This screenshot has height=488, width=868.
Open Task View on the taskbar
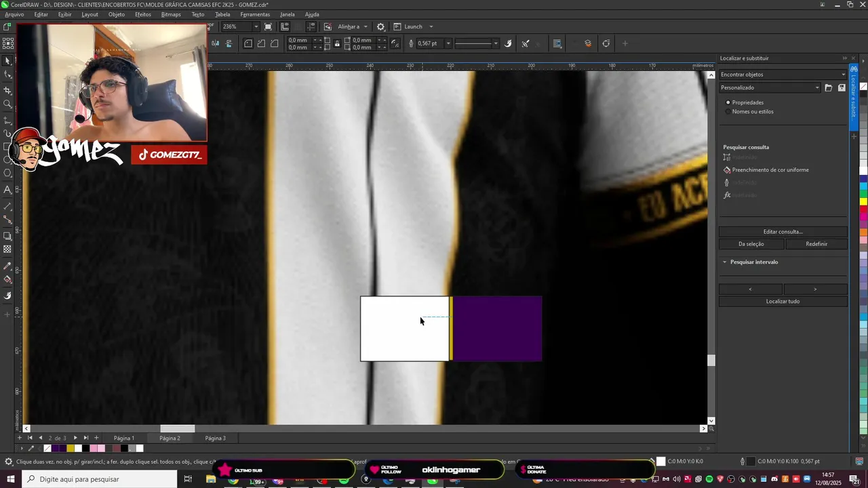(188, 479)
